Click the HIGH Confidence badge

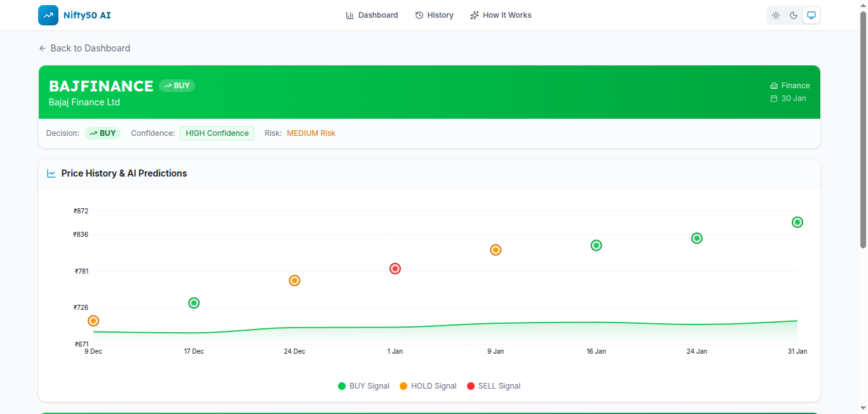click(217, 133)
